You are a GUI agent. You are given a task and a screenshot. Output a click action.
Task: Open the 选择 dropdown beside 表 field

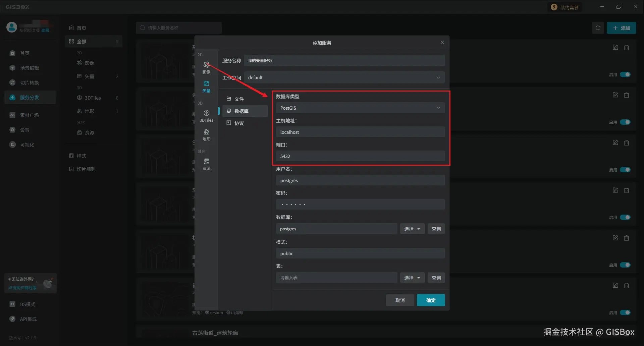click(x=412, y=278)
